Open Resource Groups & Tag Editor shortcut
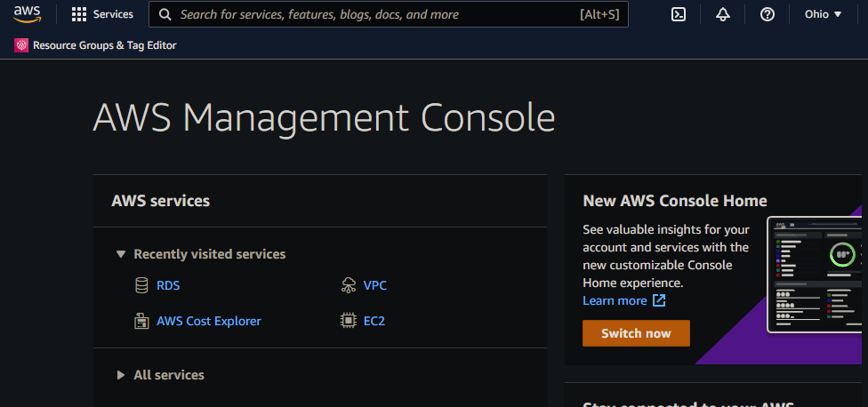 click(104, 45)
